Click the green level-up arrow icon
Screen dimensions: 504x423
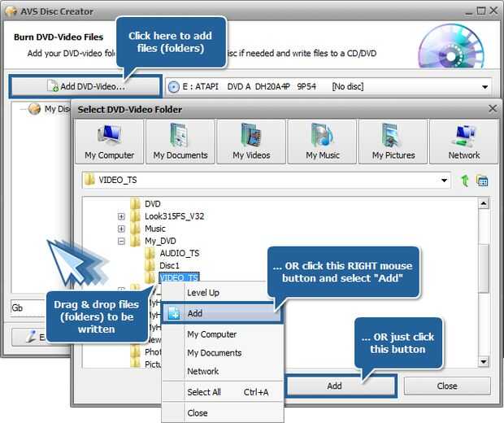click(465, 181)
